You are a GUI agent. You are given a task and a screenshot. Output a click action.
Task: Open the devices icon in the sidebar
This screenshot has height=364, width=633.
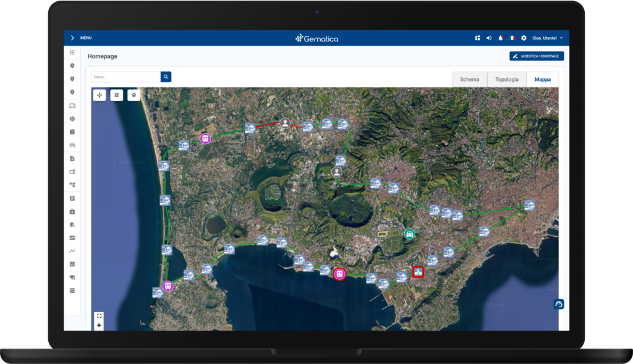click(x=72, y=106)
